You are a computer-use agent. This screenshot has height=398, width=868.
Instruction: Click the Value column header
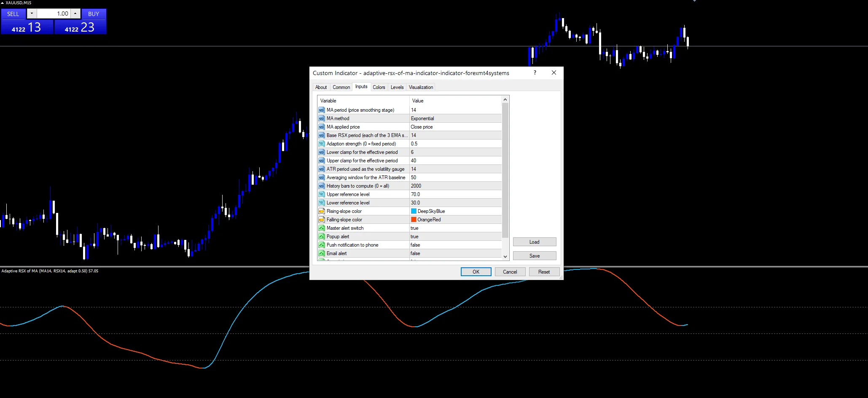pos(456,101)
